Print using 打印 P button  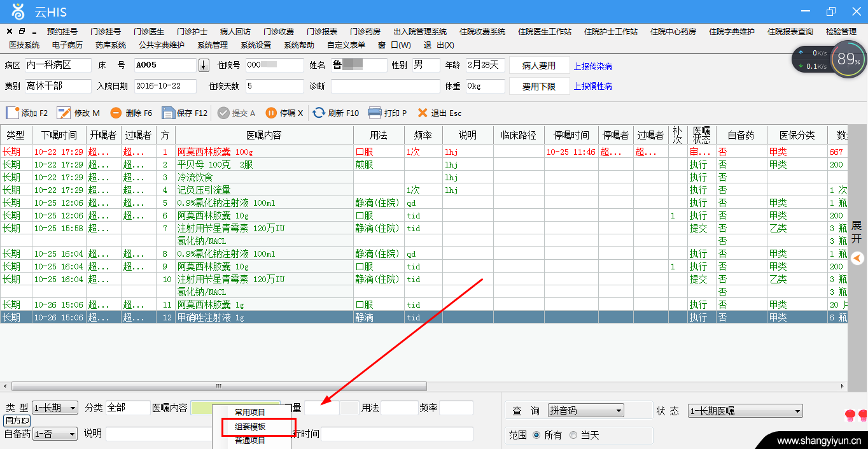[388, 113]
